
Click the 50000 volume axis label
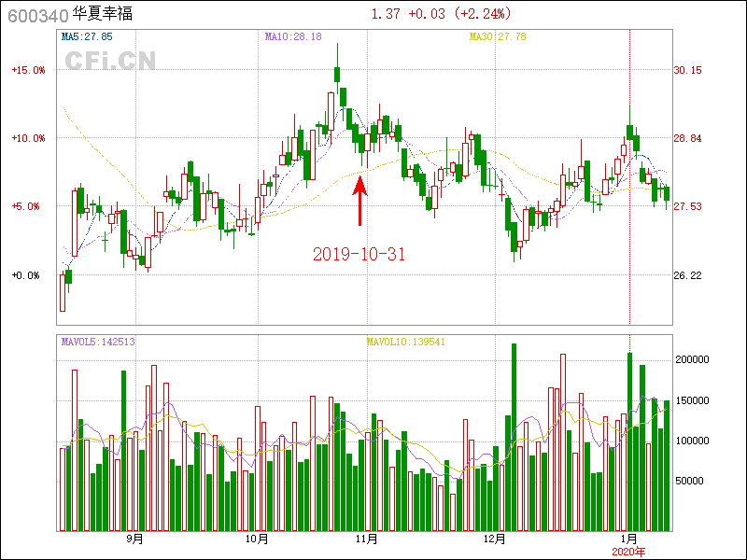(x=689, y=481)
